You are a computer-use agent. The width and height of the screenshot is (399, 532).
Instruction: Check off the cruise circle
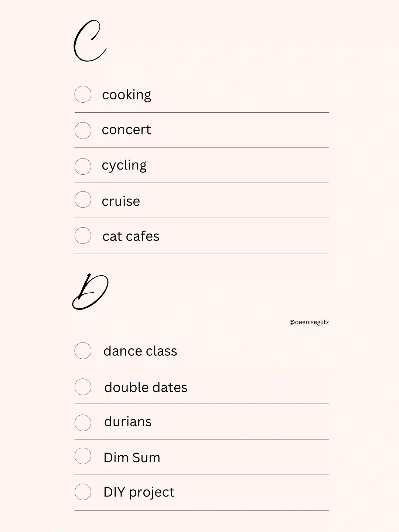(x=83, y=199)
